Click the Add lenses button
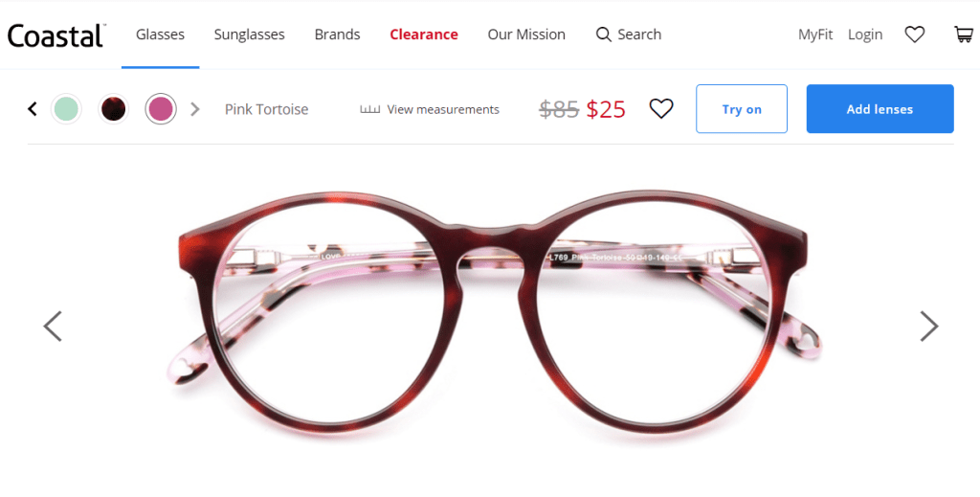Screen dimensions: 980x497 (x=880, y=109)
